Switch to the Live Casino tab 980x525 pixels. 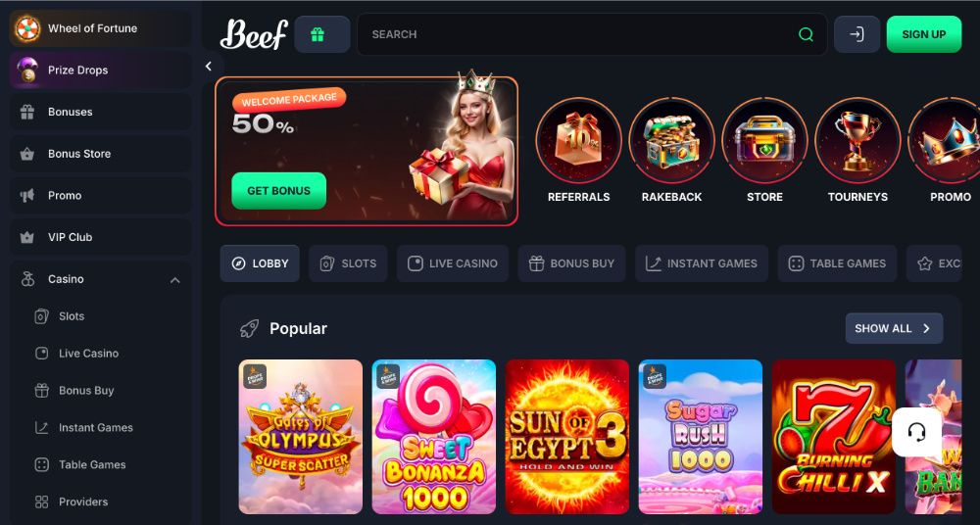453,263
